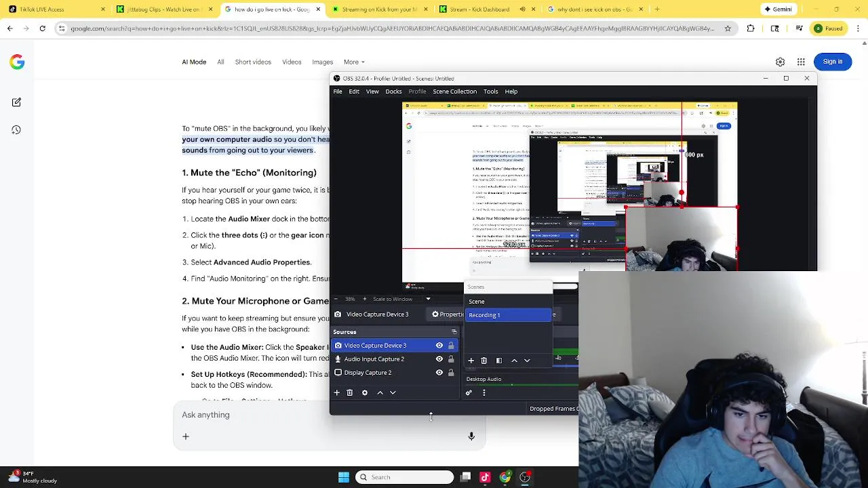Image resolution: width=868 pixels, height=488 pixels.
Task: Open OBS Docks menu
Action: 393,91
